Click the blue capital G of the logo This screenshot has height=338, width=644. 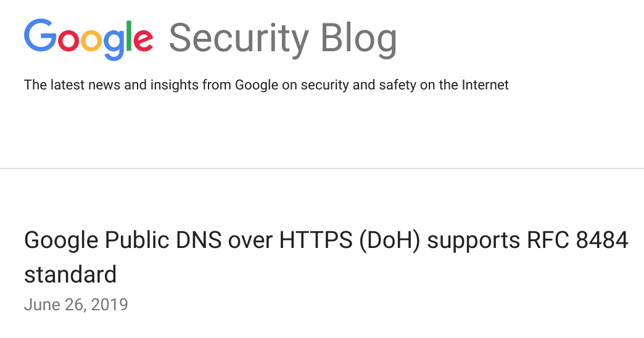point(38,36)
